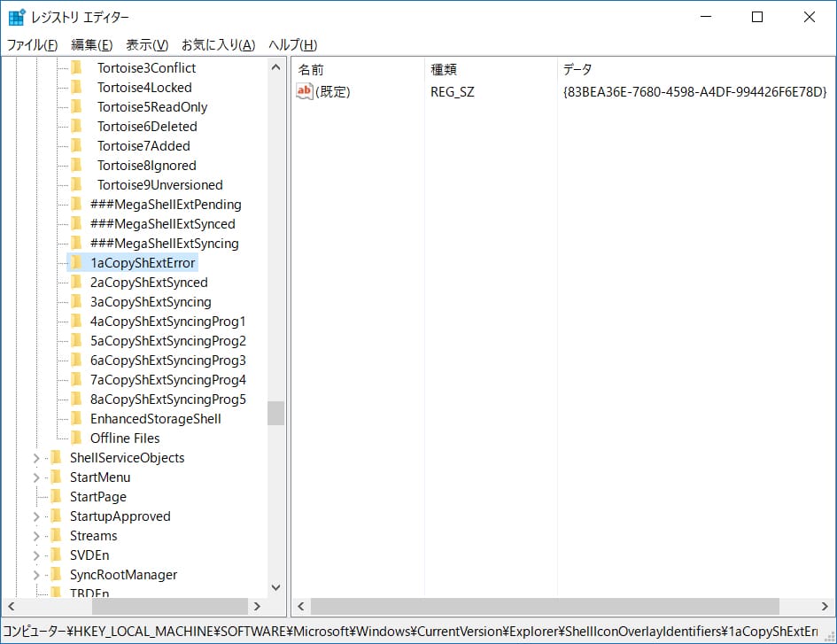Click folder icon of Offline Files key
This screenshot has width=837, height=644.
[77, 438]
